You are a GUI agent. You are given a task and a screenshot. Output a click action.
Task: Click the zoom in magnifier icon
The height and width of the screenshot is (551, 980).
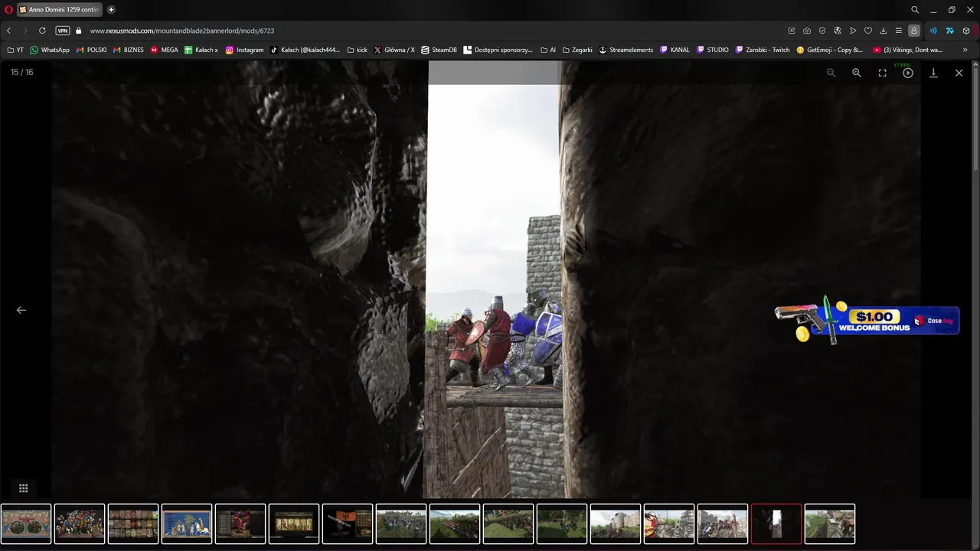[x=857, y=73]
